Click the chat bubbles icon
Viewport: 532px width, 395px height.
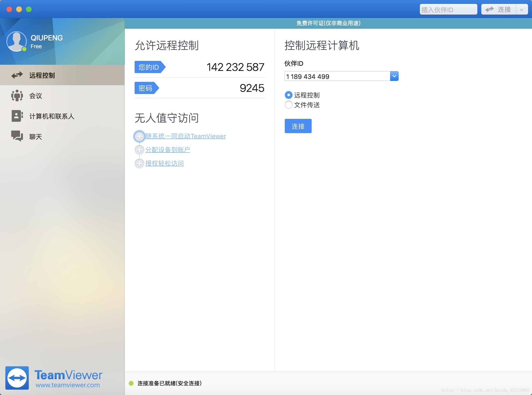point(17,136)
